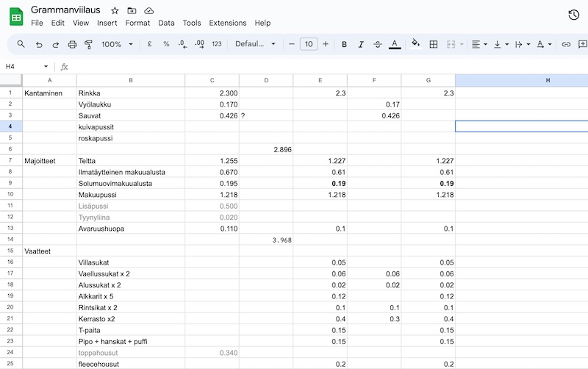Open the Format menu
Screen dimensions: 588x369
[x=137, y=23]
